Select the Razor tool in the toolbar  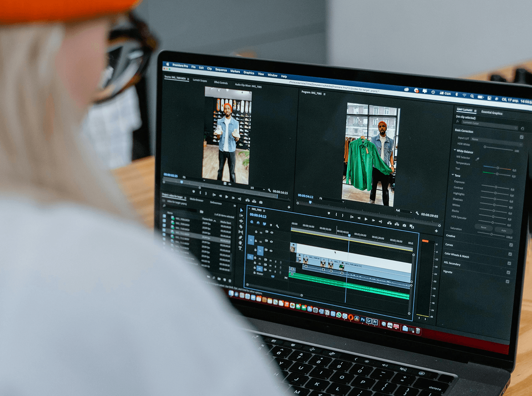click(241, 226)
